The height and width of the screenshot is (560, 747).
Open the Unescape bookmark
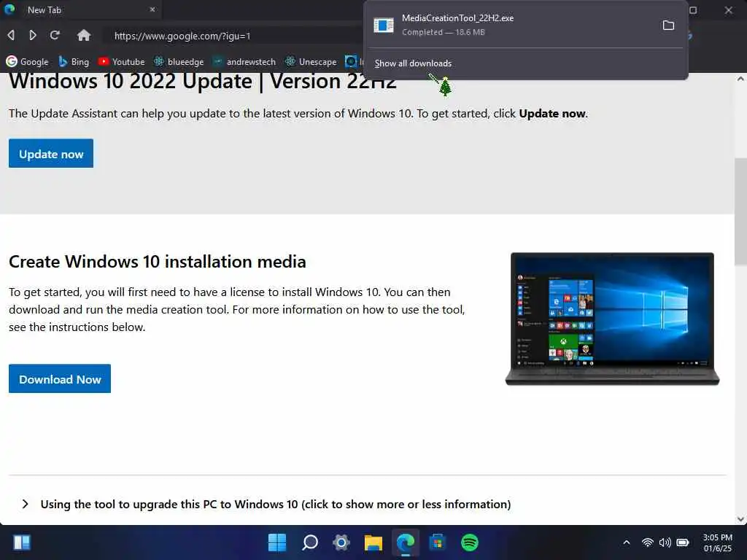tap(311, 61)
